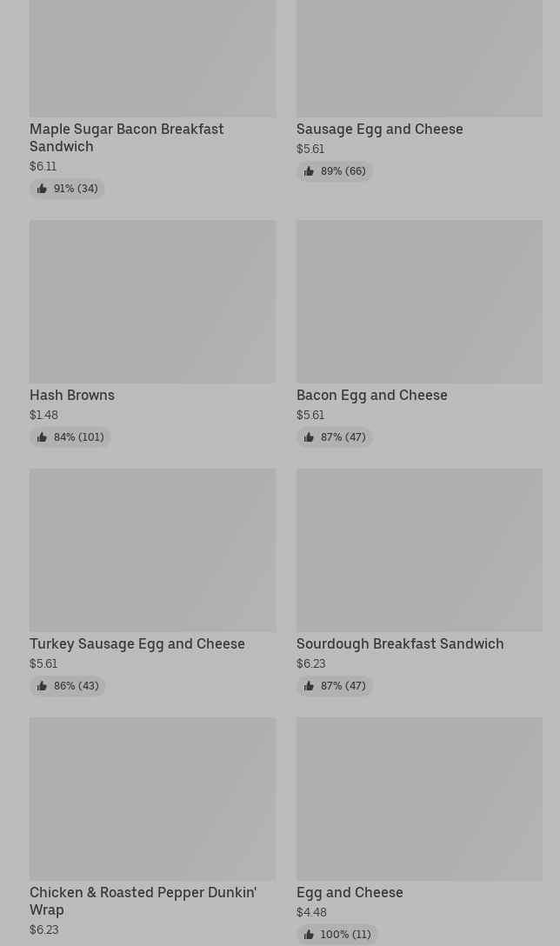Viewport: 560px width, 946px height.
Task: Select Sausage Egg and Cheese title
Action: pyautogui.click(x=379, y=129)
